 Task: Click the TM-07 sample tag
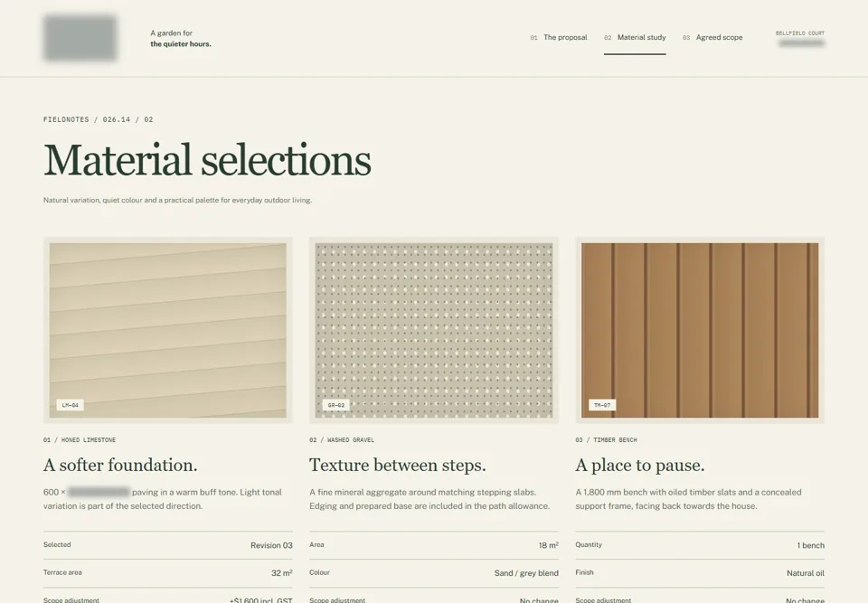pyautogui.click(x=602, y=405)
